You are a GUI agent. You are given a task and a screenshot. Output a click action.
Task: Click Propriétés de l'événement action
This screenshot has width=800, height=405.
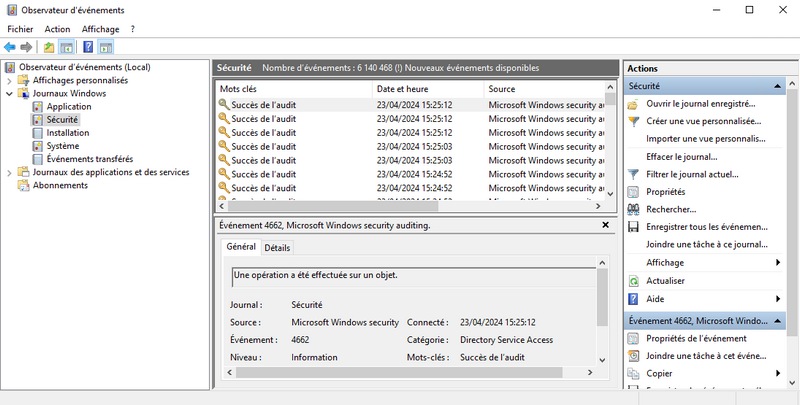tap(696, 338)
